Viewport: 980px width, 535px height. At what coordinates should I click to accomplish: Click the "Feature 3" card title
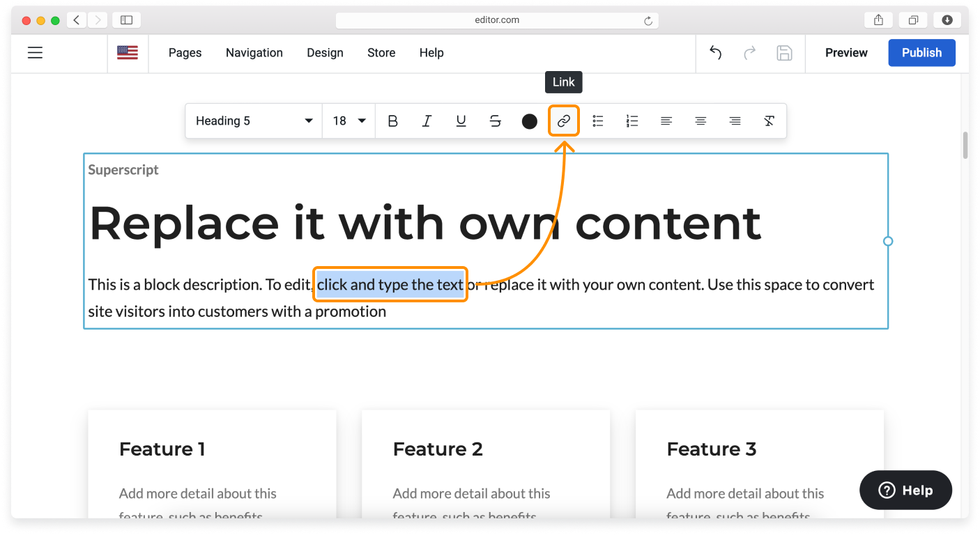pos(712,449)
